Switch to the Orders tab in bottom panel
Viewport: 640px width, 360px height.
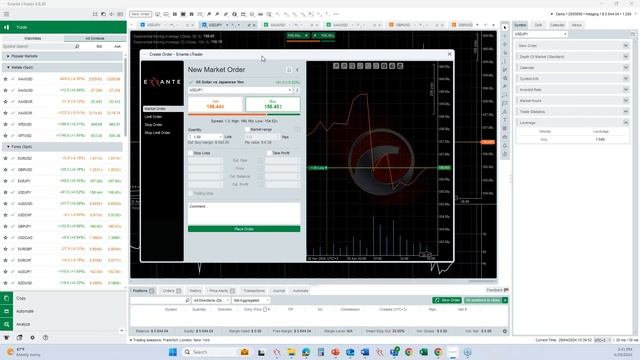(172, 291)
